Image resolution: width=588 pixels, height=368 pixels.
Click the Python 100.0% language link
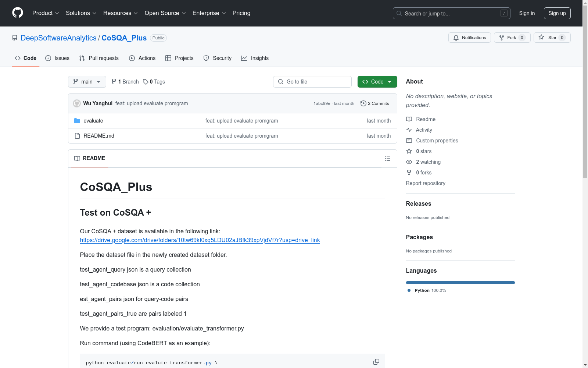[x=427, y=290]
